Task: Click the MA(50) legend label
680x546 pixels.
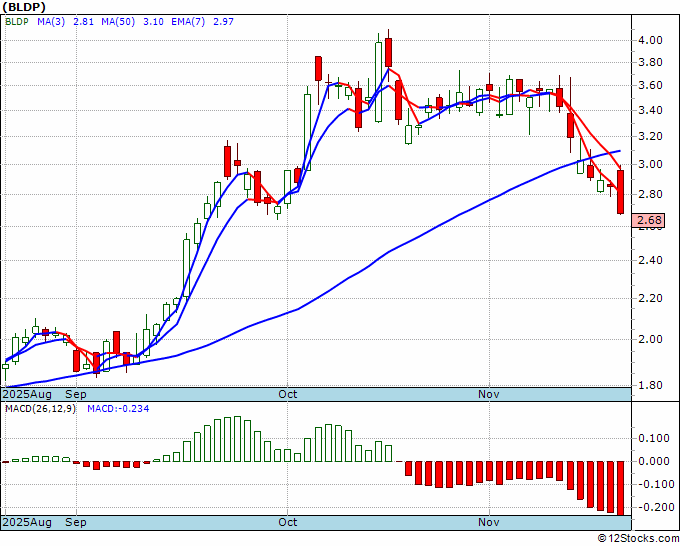Action: [x=118, y=21]
